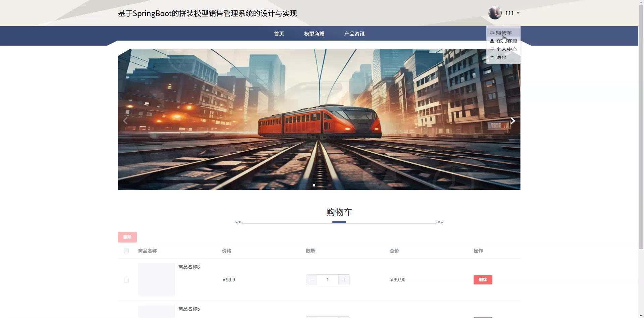The image size is (644, 318).
Task: Show the previous carousel banner slide
Action: click(x=125, y=121)
